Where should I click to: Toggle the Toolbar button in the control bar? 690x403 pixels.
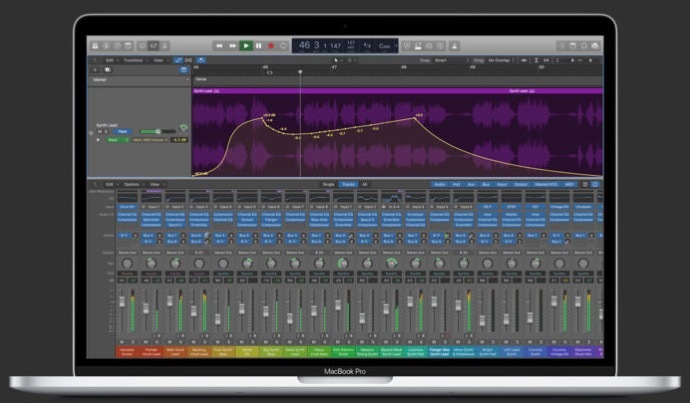coord(128,46)
